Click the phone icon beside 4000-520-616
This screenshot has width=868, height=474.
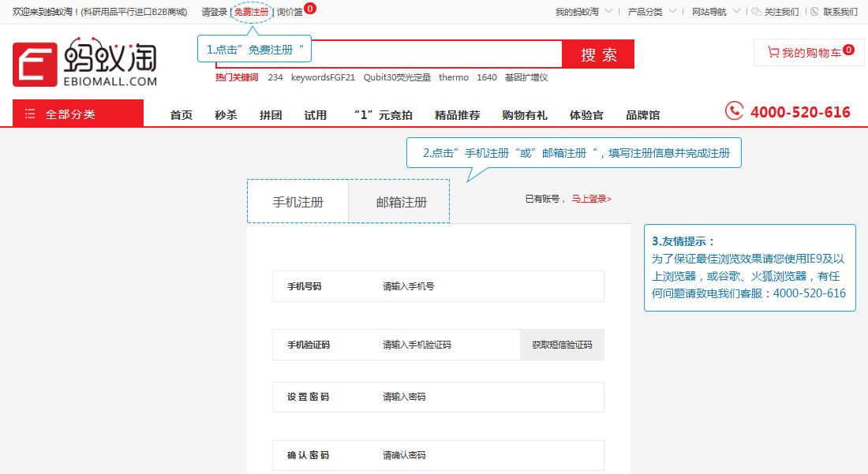click(734, 110)
